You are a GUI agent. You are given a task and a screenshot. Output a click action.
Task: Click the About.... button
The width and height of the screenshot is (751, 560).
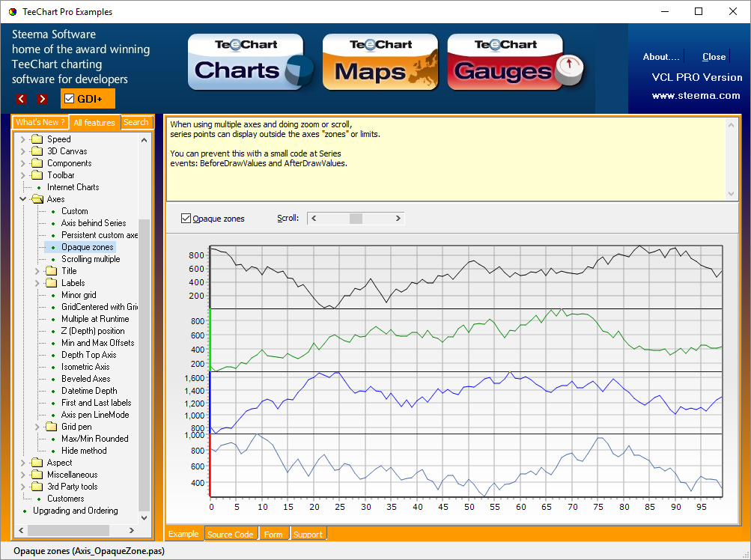tap(661, 57)
